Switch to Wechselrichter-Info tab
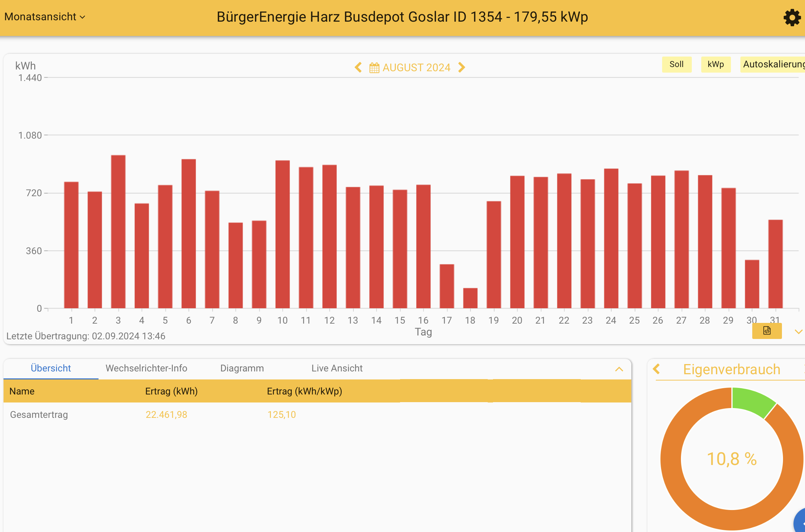This screenshot has width=805, height=532. tap(146, 368)
